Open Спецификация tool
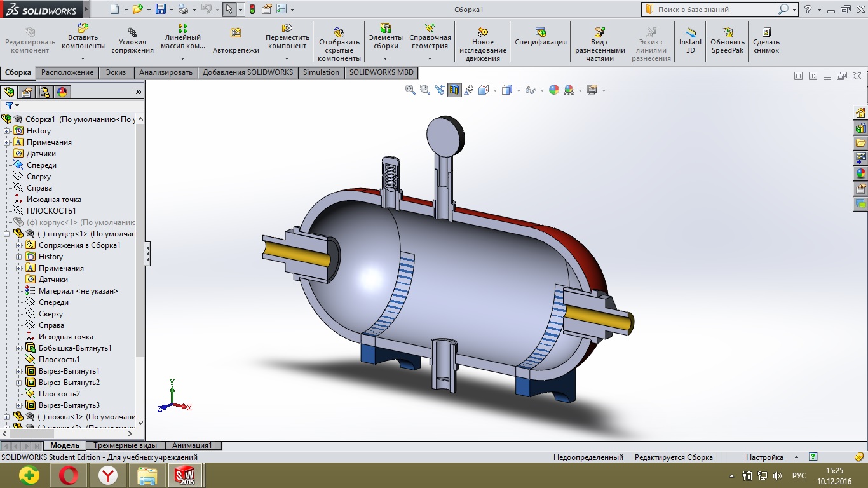This screenshot has width=868, height=488. coord(541,37)
